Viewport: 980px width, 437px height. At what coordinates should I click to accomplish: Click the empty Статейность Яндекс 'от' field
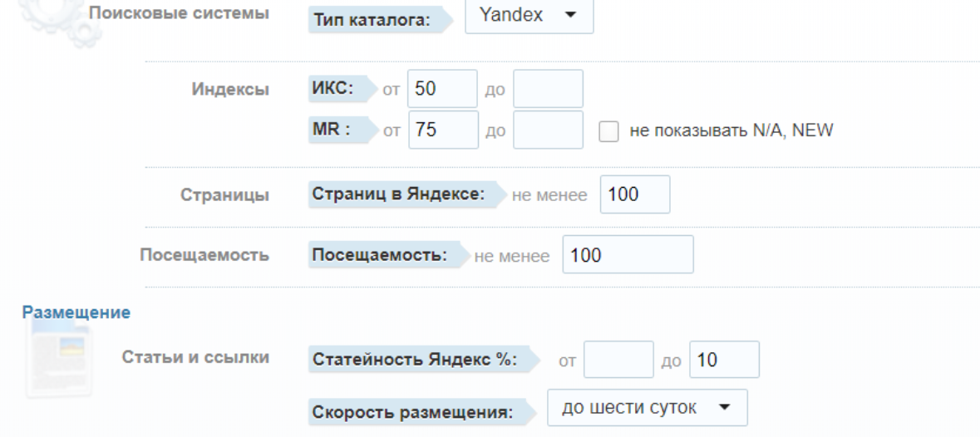click(618, 361)
